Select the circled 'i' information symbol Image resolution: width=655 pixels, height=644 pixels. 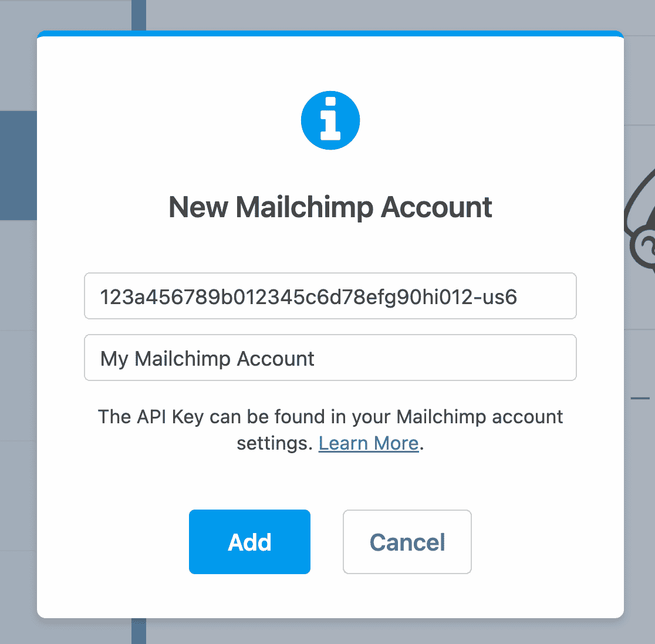click(x=330, y=120)
